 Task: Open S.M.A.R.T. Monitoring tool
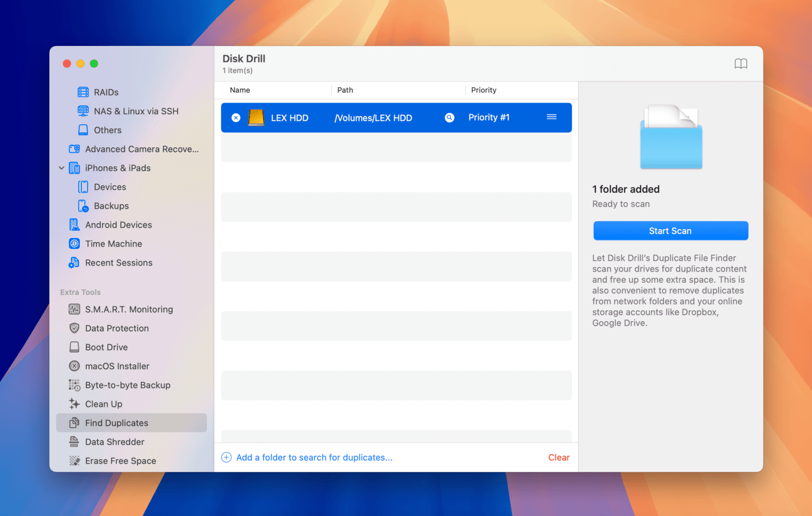[x=129, y=310]
